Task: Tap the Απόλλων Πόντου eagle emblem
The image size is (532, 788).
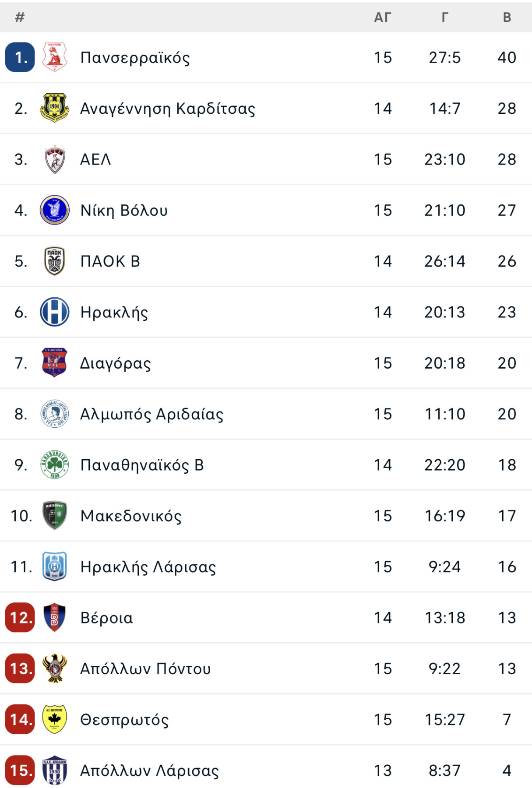Action: coord(54,668)
